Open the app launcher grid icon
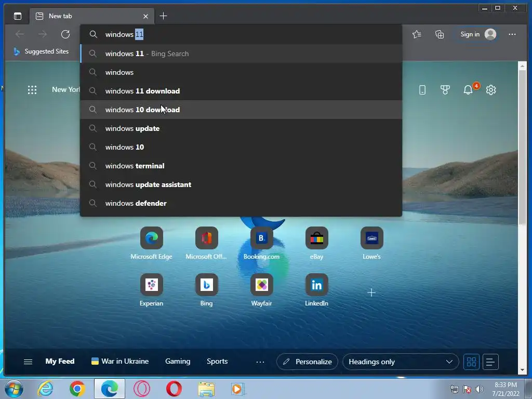The height and width of the screenshot is (399, 532). pos(32,89)
